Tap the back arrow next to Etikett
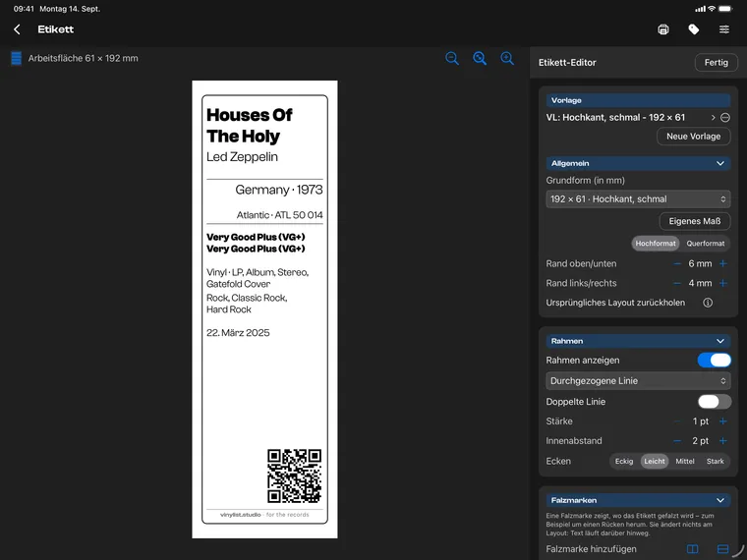 pyautogui.click(x=17, y=29)
